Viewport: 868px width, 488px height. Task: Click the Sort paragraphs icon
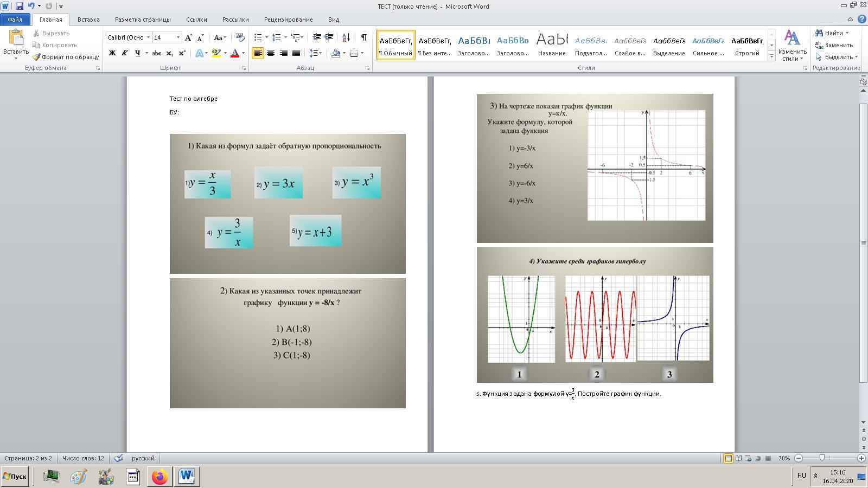coord(346,37)
